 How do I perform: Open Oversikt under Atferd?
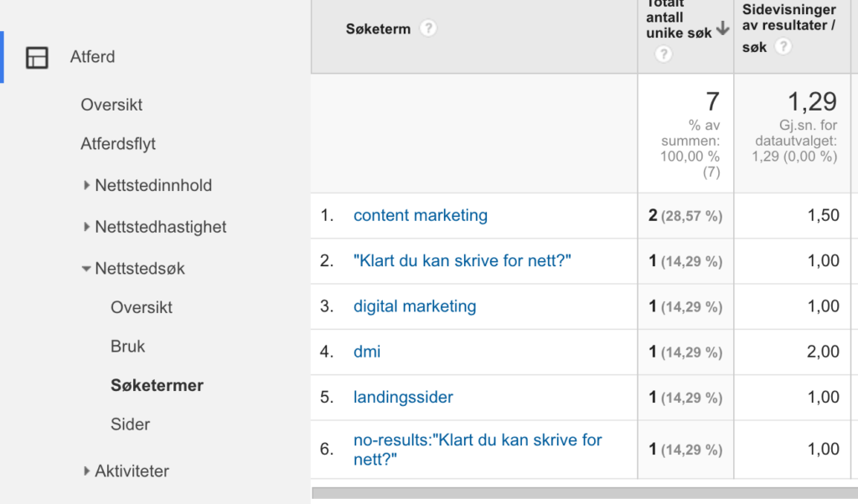tap(111, 105)
